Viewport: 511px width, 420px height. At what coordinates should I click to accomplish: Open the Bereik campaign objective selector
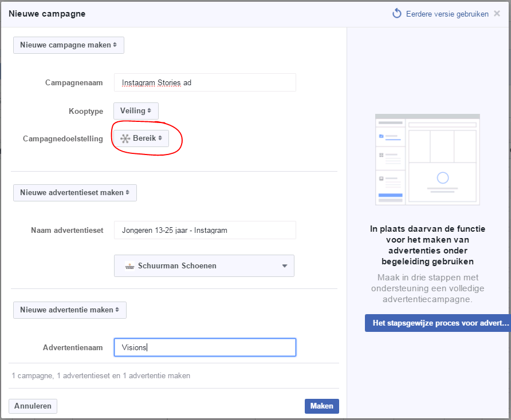[x=141, y=138]
